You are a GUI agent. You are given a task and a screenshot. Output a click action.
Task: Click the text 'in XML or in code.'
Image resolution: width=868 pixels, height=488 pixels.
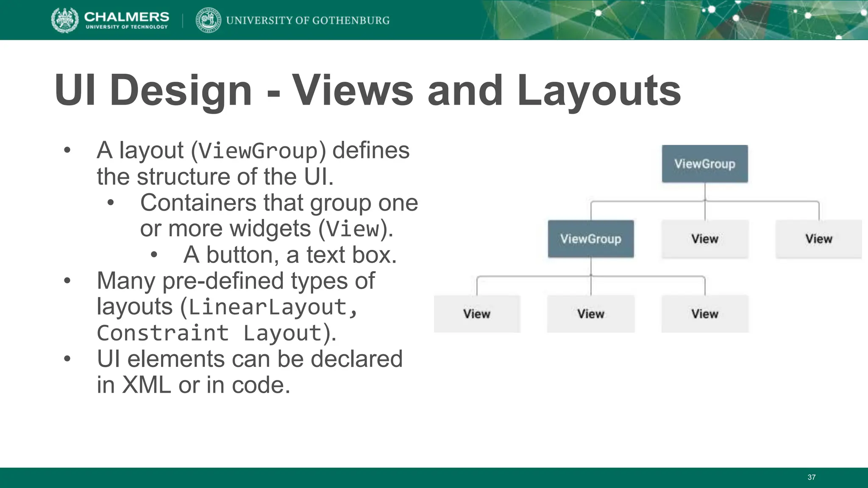194,385
